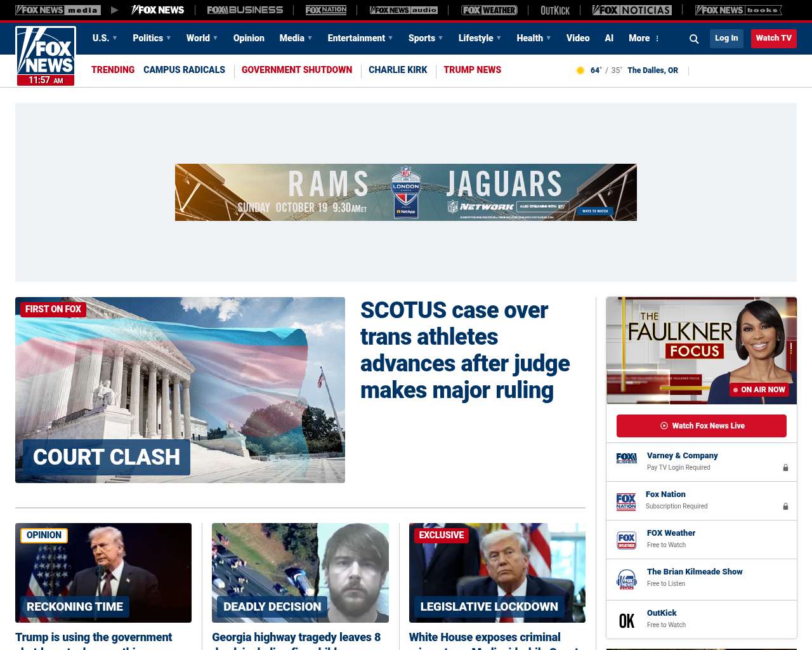Click the Rams Jaguars banner ad
This screenshot has height=650, width=812.
point(406,192)
